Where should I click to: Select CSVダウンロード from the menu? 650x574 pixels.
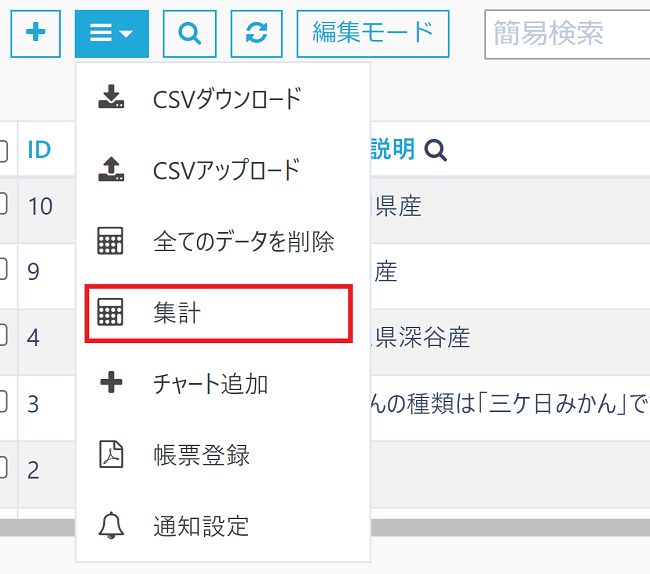click(x=226, y=98)
